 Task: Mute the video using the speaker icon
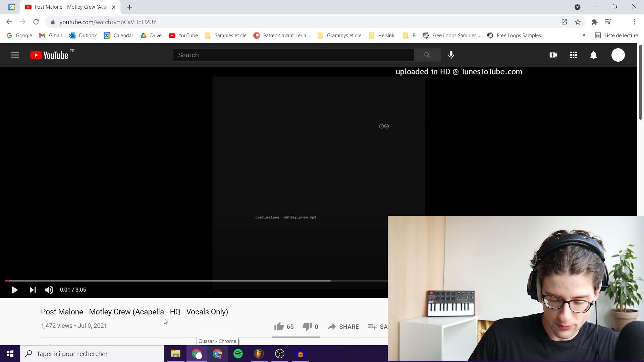[x=49, y=290]
